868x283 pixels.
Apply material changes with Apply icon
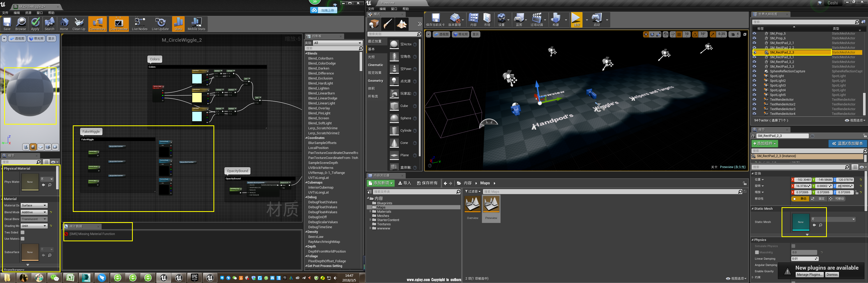35,24
